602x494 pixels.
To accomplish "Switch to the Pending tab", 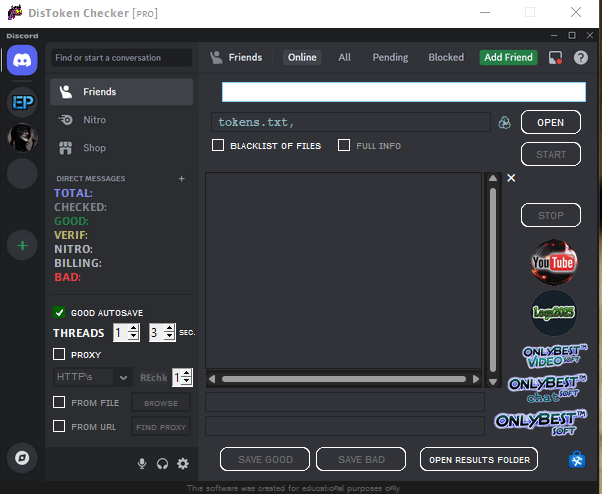I will tap(390, 58).
